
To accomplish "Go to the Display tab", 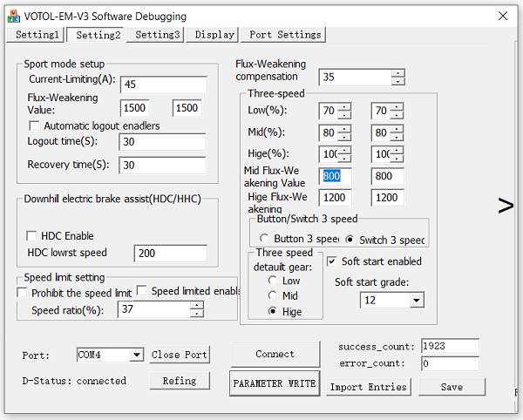I will tap(214, 35).
